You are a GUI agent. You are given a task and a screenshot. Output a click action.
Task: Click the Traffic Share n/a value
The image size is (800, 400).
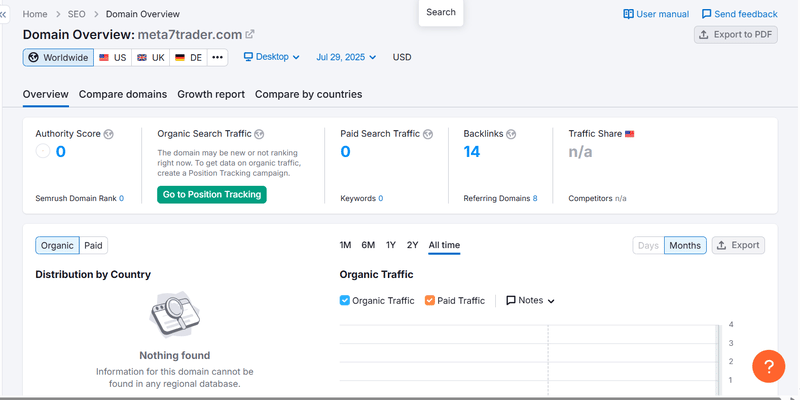pos(581,152)
